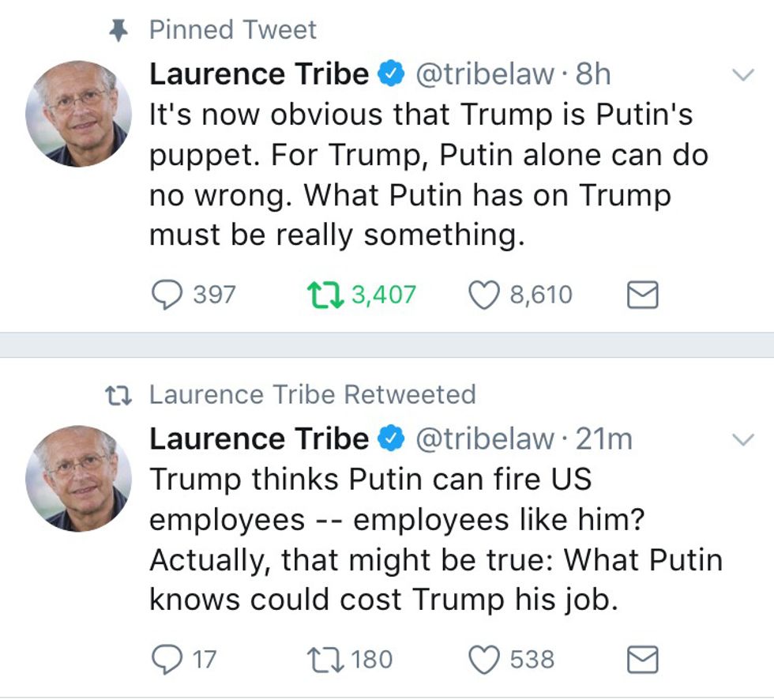The height and width of the screenshot is (700, 774).
Task: Expand the 21m tweet's dropdown menu
Action: [743, 440]
